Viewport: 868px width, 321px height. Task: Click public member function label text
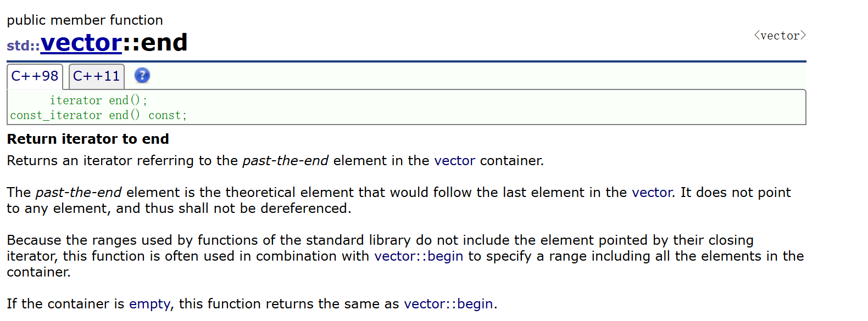point(85,20)
